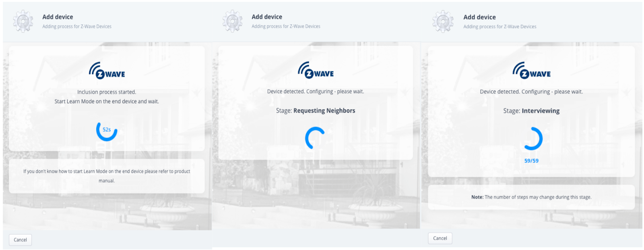Viewport: 644px width, 250px height.
Task: Click the Z-Wave logo above 'Interviewing' stage
Action: 531,71
